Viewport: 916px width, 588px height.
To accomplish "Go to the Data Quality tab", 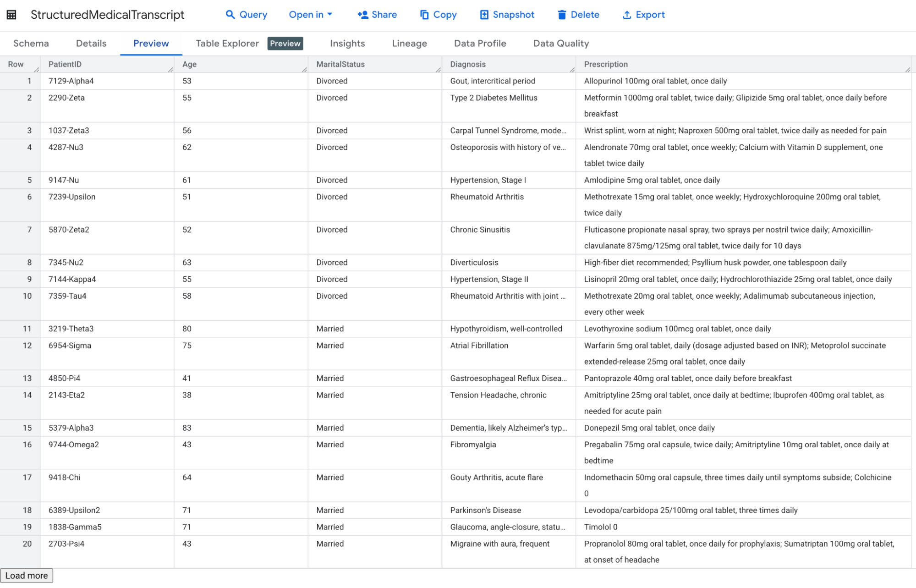I will (561, 44).
